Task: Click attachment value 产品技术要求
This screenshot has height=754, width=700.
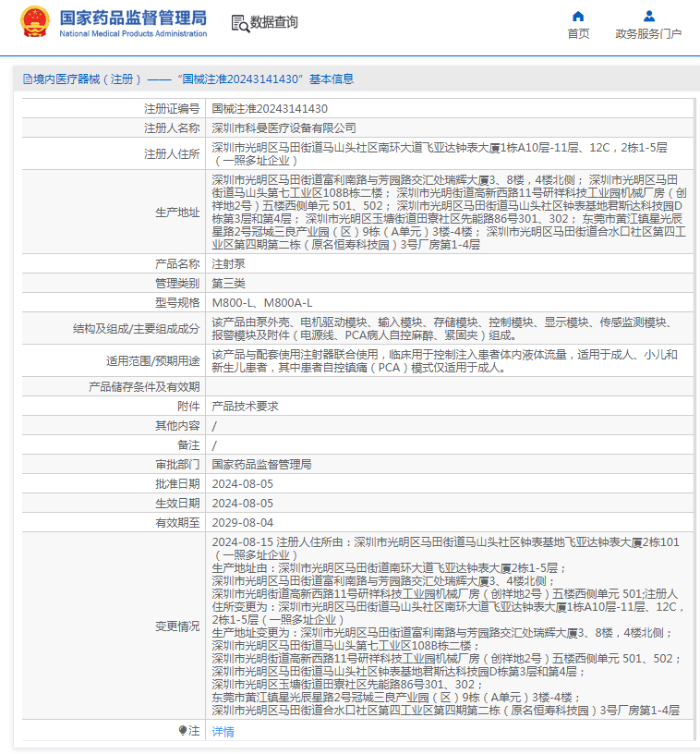Action: pos(245,407)
